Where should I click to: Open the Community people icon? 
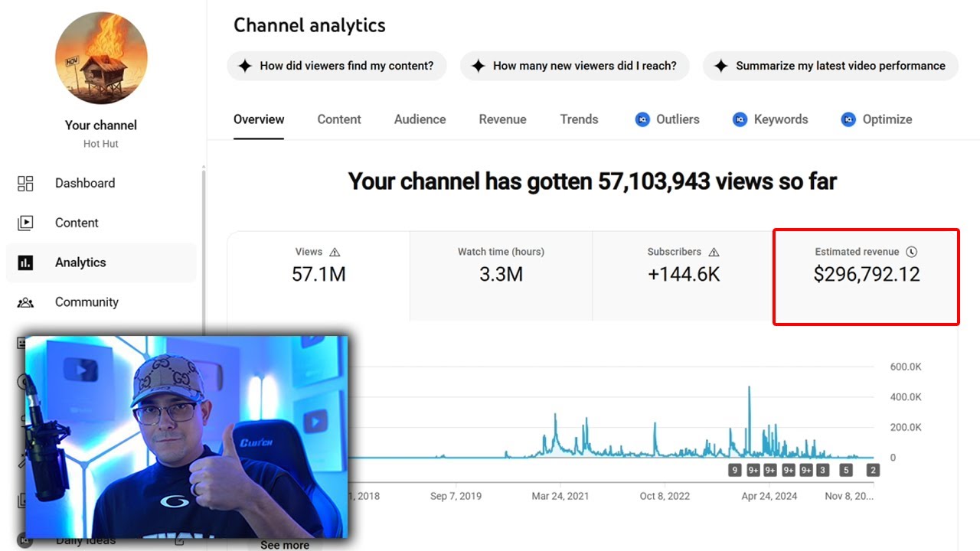click(x=25, y=302)
